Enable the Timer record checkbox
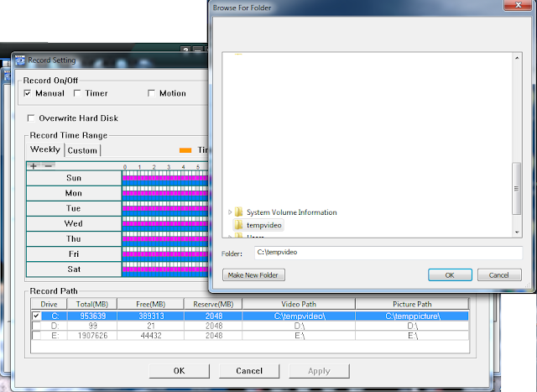The image size is (537, 392). pyautogui.click(x=77, y=93)
